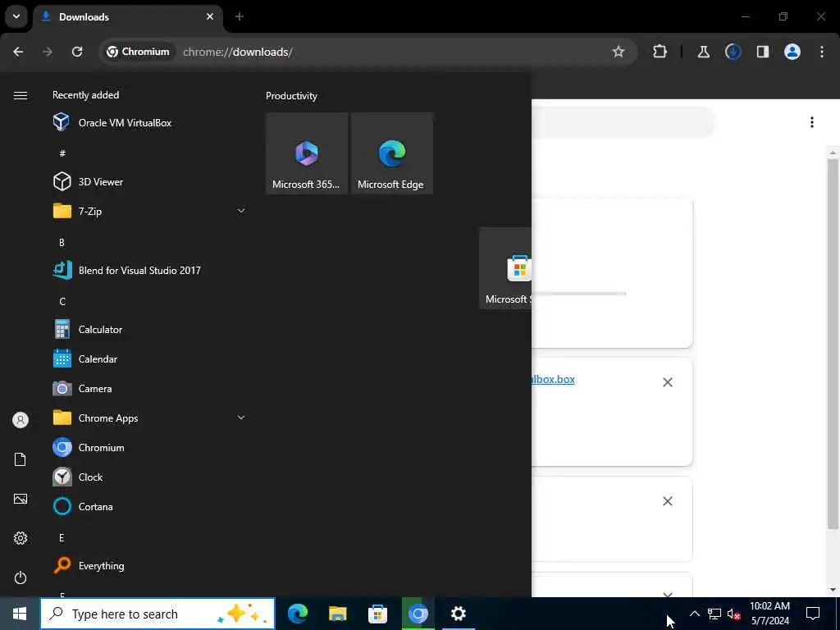
Task: Open Pictures from Start sidebar
Action: (x=21, y=499)
